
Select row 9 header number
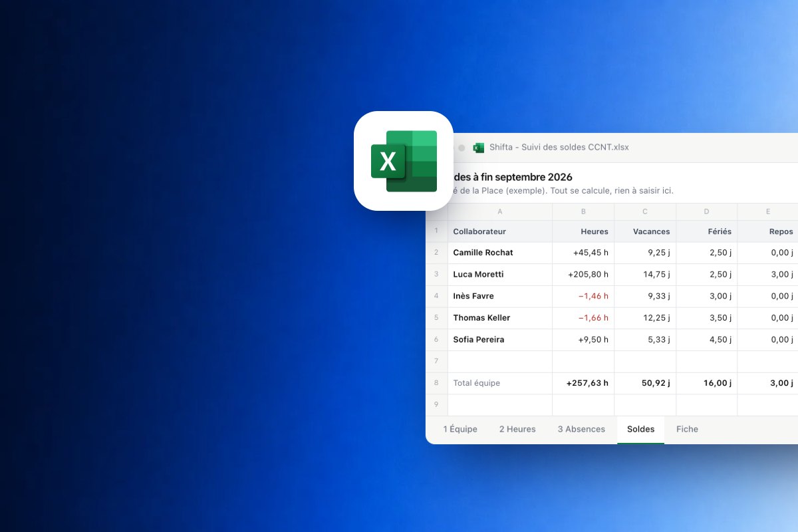[436, 404]
